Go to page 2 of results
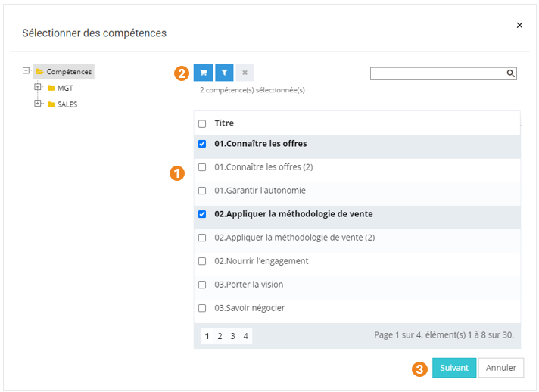The image size is (539, 392). click(x=220, y=336)
